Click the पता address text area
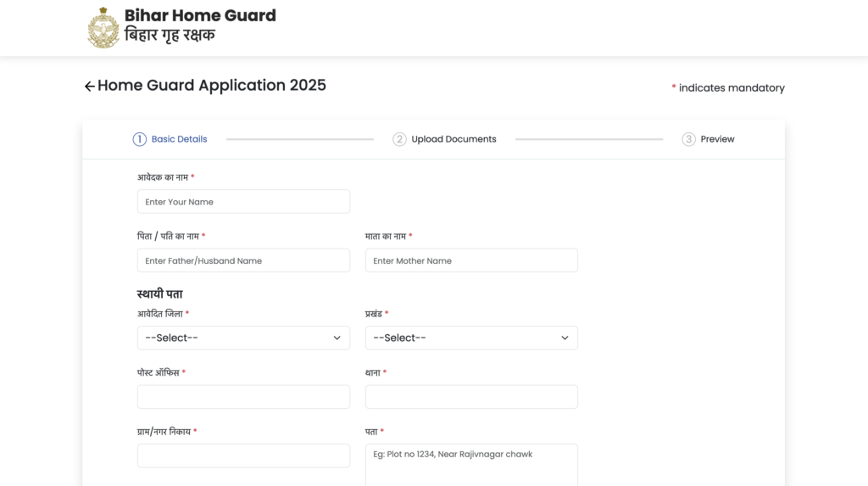The width and height of the screenshot is (868, 486). [471, 465]
